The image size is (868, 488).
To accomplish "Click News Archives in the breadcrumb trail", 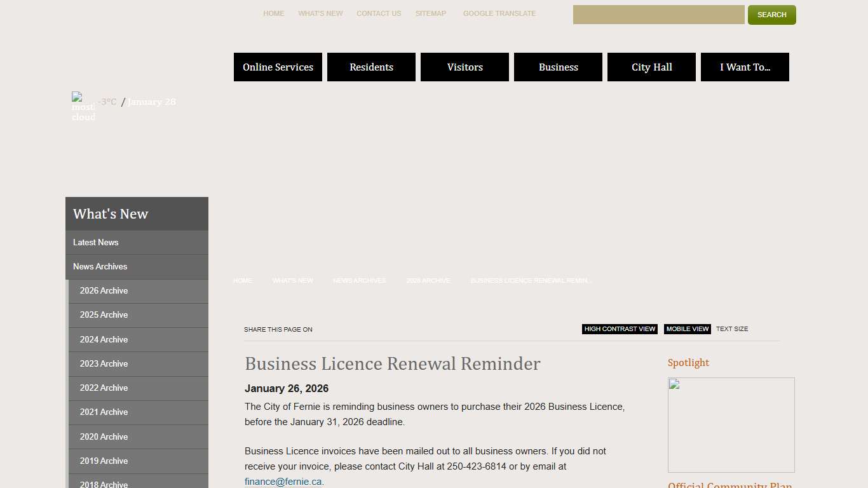I will click(x=359, y=280).
